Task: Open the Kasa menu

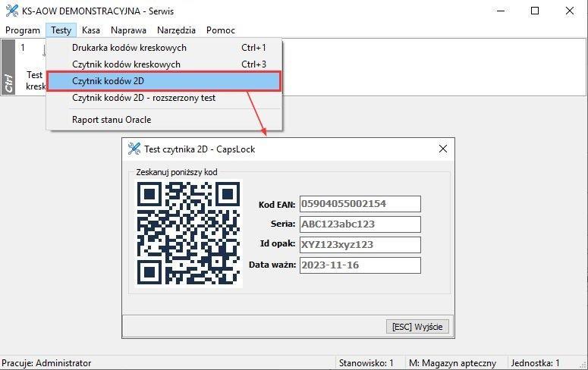Action: click(x=91, y=30)
